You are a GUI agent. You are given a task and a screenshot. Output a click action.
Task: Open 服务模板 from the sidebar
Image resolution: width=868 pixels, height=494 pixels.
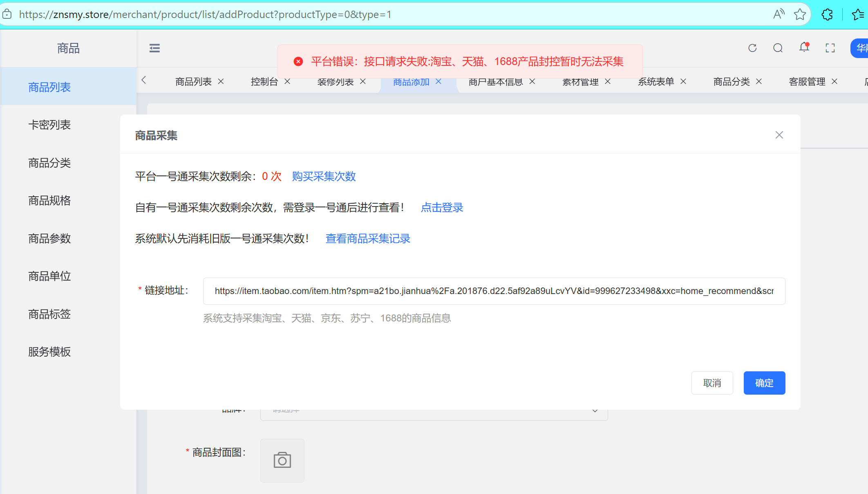[49, 352]
